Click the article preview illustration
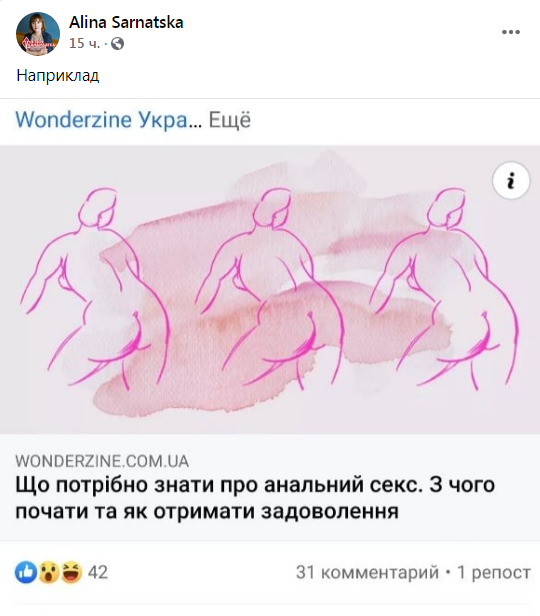This screenshot has height=616, width=540. point(270,290)
